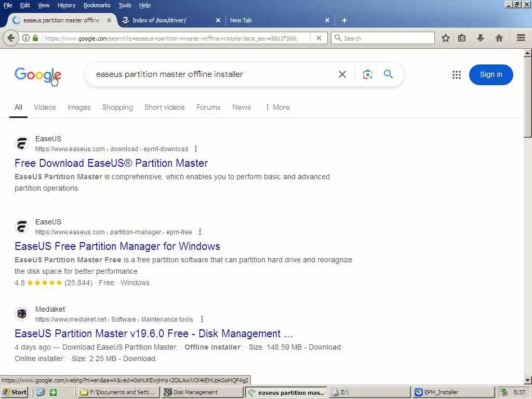The image size is (532, 399).
Task: Click EaseUS favicon of the epmf-download result
Action: coord(22,143)
